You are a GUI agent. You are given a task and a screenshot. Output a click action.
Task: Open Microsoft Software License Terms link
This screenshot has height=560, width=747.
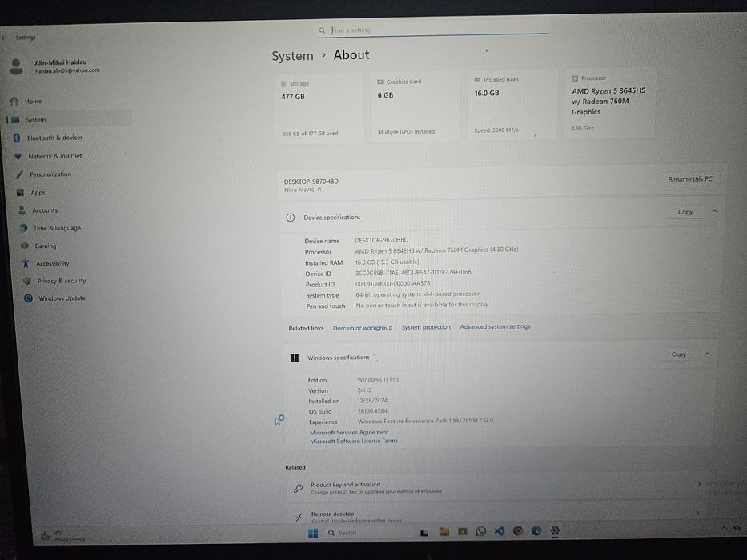point(354,442)
